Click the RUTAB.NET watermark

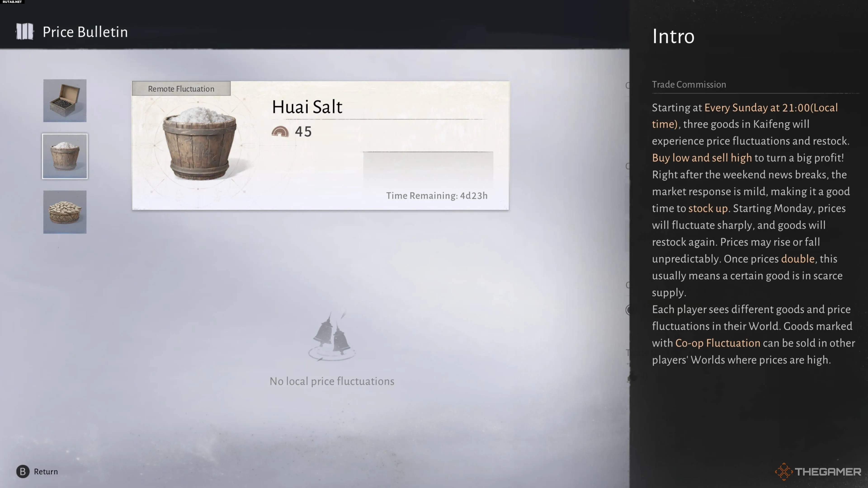coord(12,2)
